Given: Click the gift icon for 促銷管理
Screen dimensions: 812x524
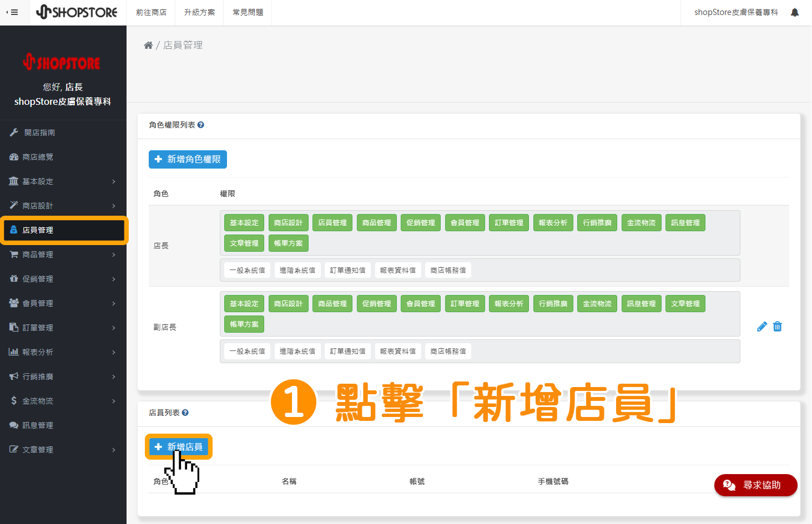Looking at the screenshot, I should (x=14, y=278).
